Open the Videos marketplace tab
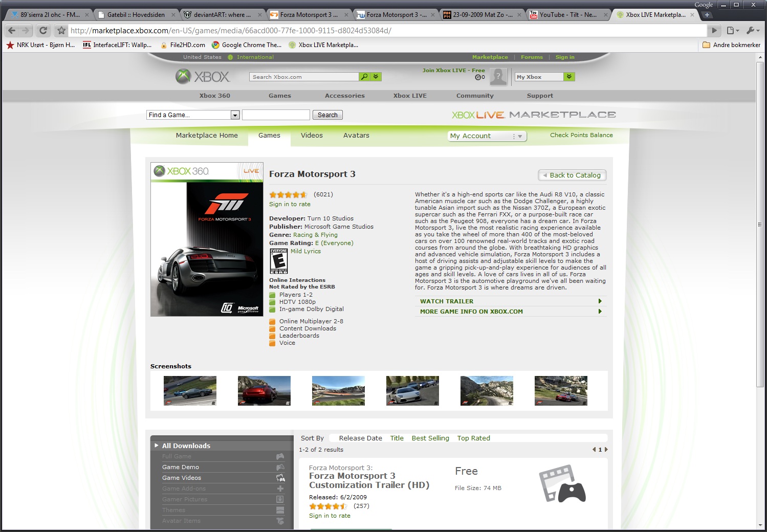 tap(312, 136)
